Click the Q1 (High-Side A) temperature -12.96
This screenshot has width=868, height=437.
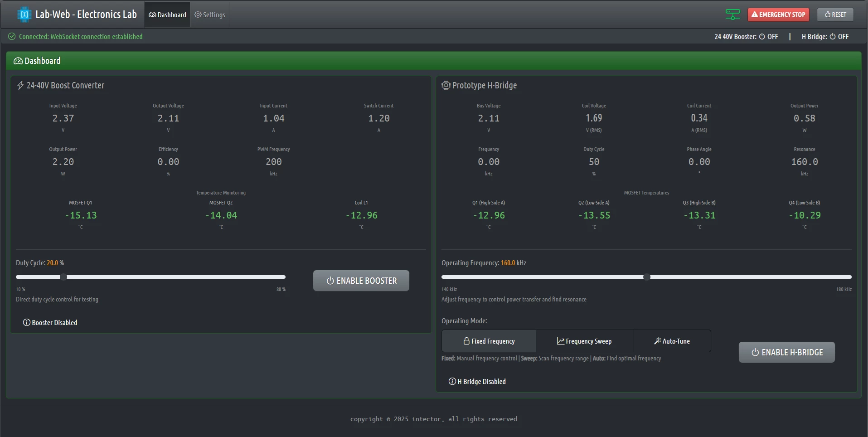489,215
